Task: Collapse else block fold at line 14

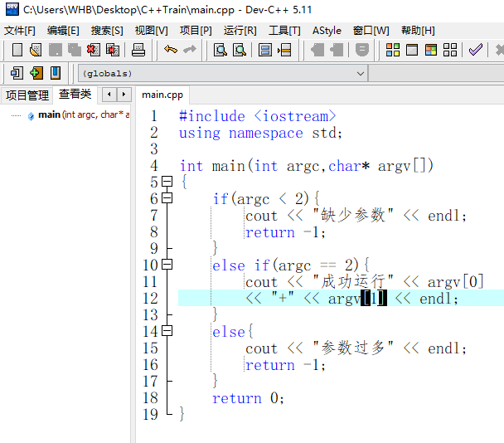Action: (x=167, y=331)
